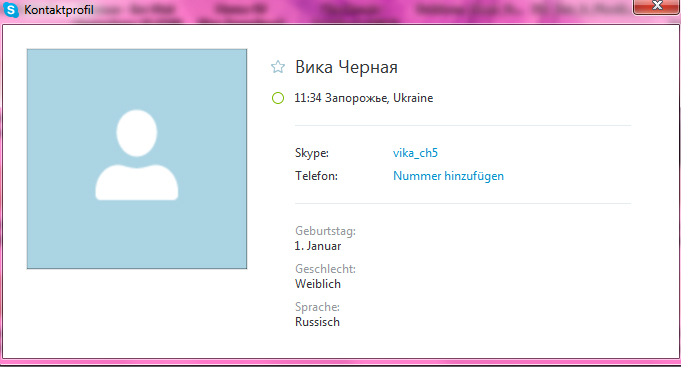
Task: Open the vika_ch5 Skype name link
Action: (x=415, y=153)
